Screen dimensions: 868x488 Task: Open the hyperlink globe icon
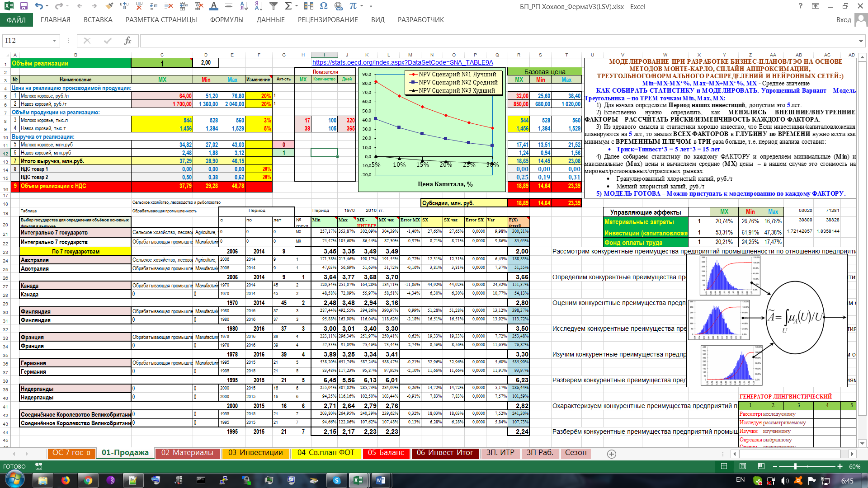click(338, 6)
